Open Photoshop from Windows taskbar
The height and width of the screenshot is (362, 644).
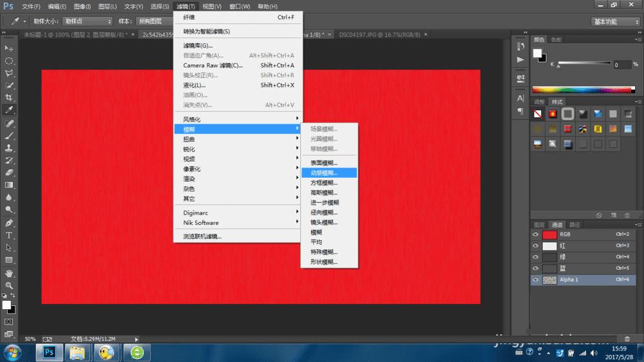point(49,352)
